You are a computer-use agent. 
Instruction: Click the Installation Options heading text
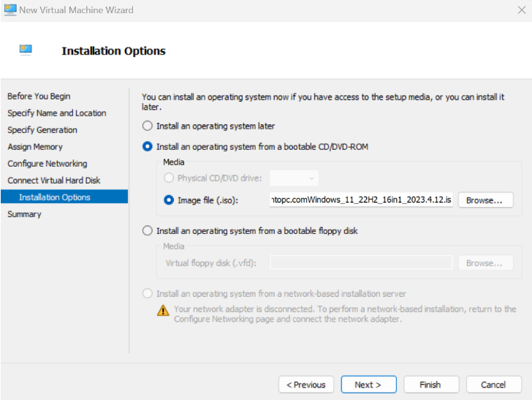click(x=114, y=51)
